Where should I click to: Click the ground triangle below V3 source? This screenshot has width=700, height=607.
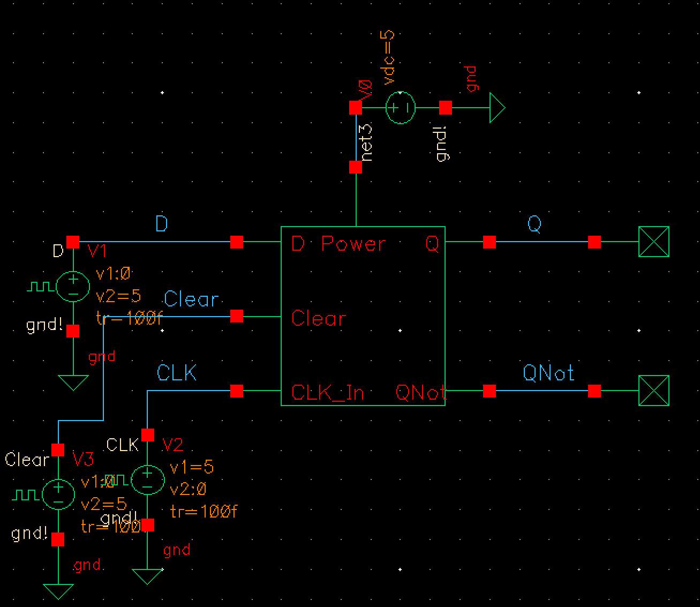pyautogui.click(x=58, y=591)
